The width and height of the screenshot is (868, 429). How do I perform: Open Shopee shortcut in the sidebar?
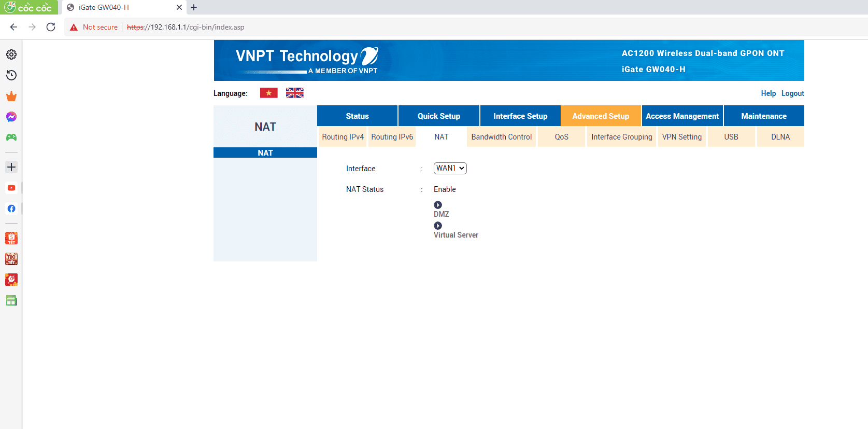coord(11,238)
